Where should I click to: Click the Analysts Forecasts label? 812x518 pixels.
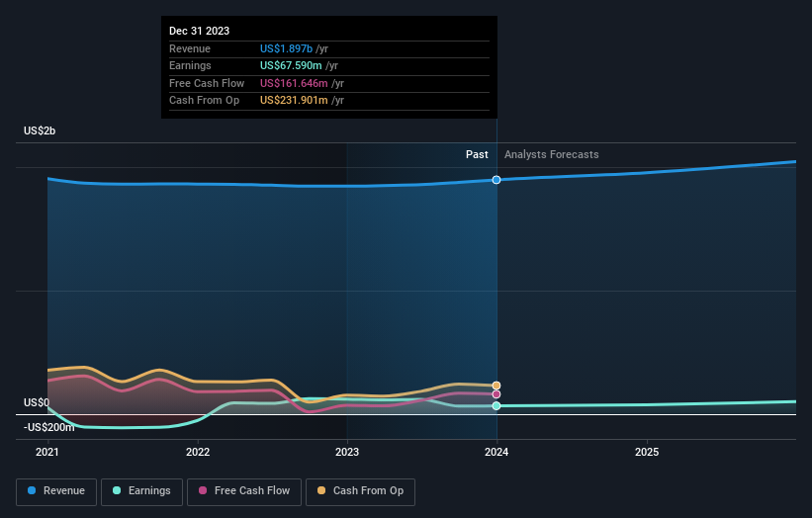552,154
